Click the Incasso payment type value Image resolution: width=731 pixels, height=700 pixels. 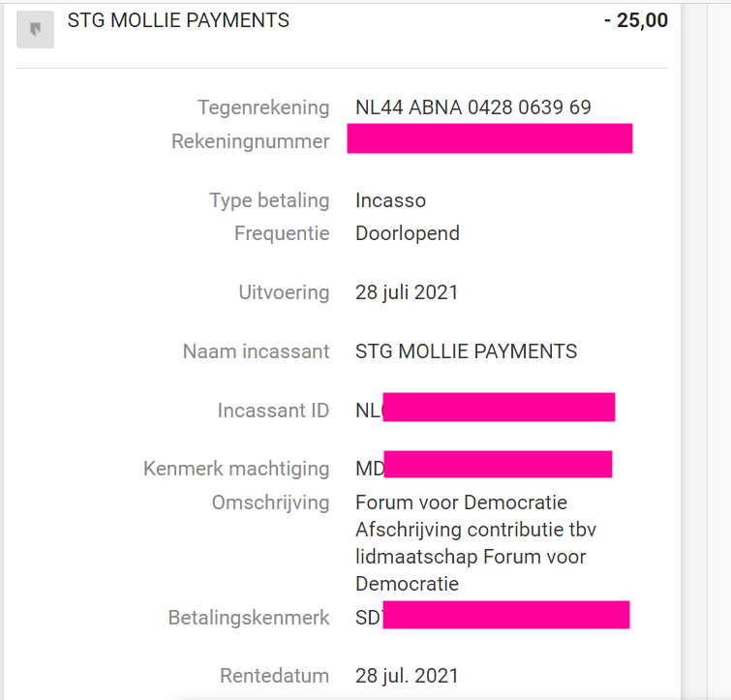(x=390, y=200)
